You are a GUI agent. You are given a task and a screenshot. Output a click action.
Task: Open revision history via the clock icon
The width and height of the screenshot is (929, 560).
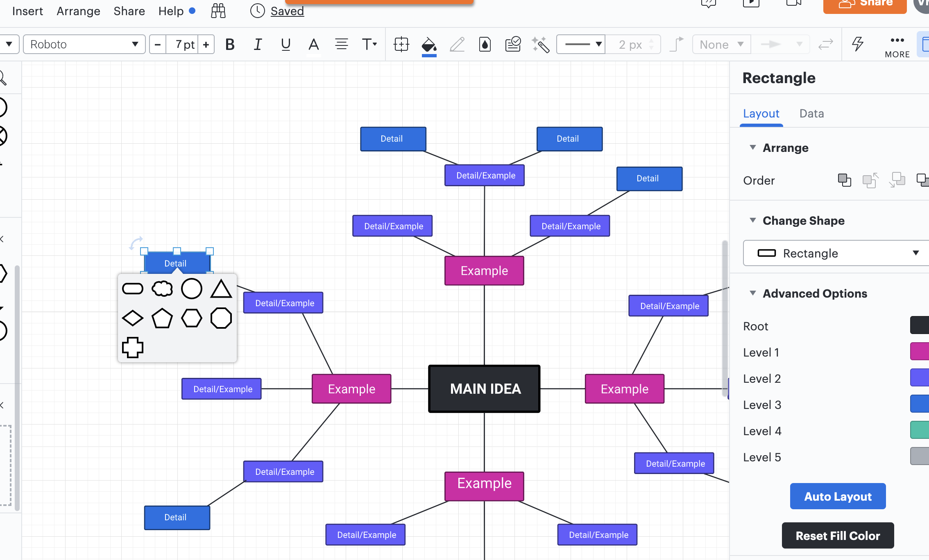pyautogui.click(x=257, y=11)
